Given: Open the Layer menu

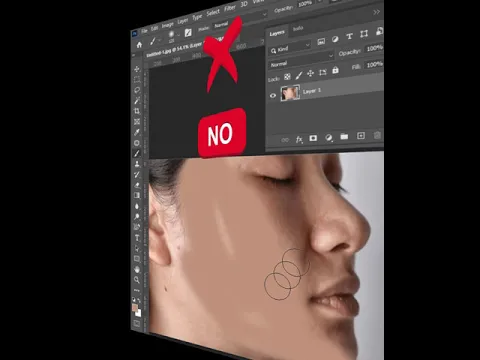Looking at the screenshot, I should coord(183,21).
